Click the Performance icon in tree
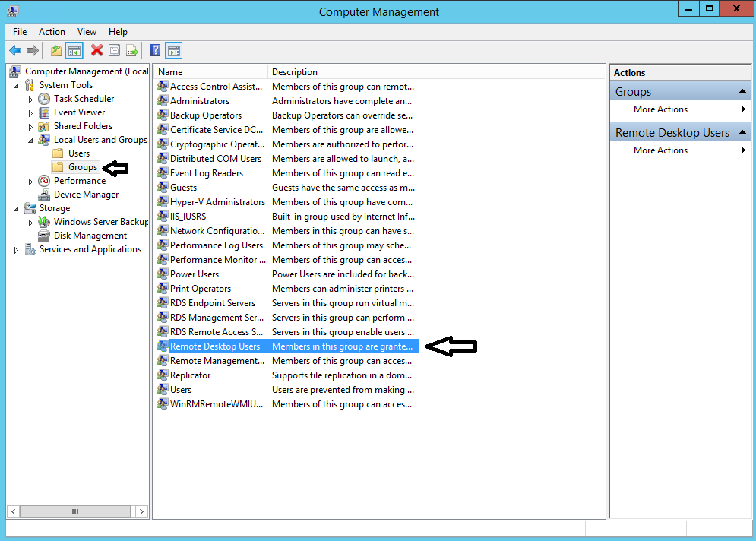This screenshot has height=541, width=756. 44,181
